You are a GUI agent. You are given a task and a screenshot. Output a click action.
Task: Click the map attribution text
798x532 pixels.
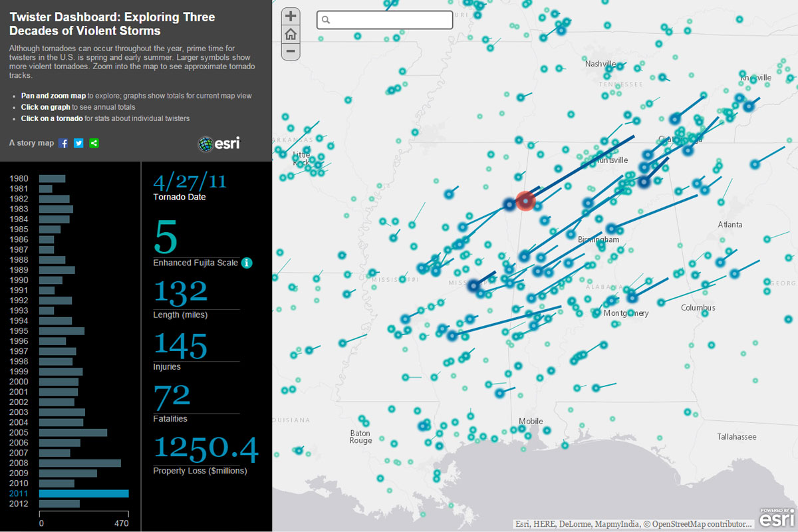tap(633, 524)
